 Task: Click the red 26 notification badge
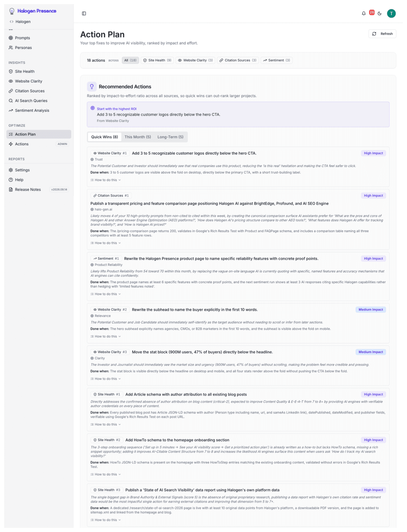click(x=371, y=12)
